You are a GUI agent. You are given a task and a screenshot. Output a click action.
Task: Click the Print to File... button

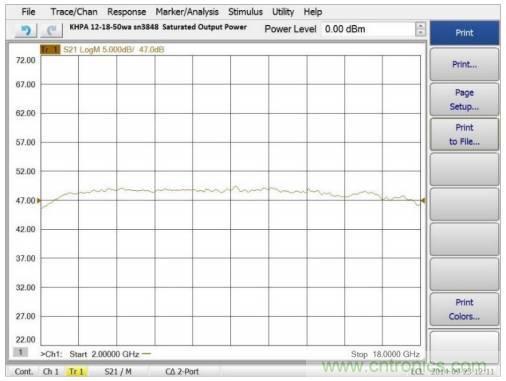[x=464, y=134]
